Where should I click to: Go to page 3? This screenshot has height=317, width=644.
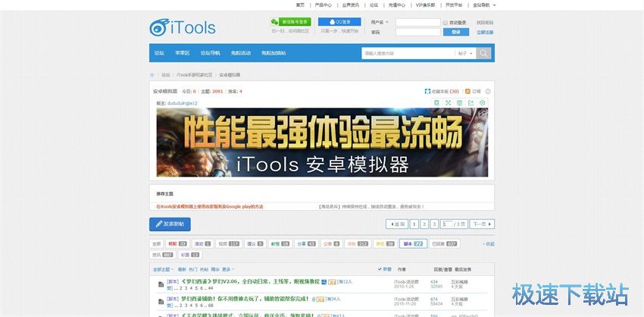point(435,224)
